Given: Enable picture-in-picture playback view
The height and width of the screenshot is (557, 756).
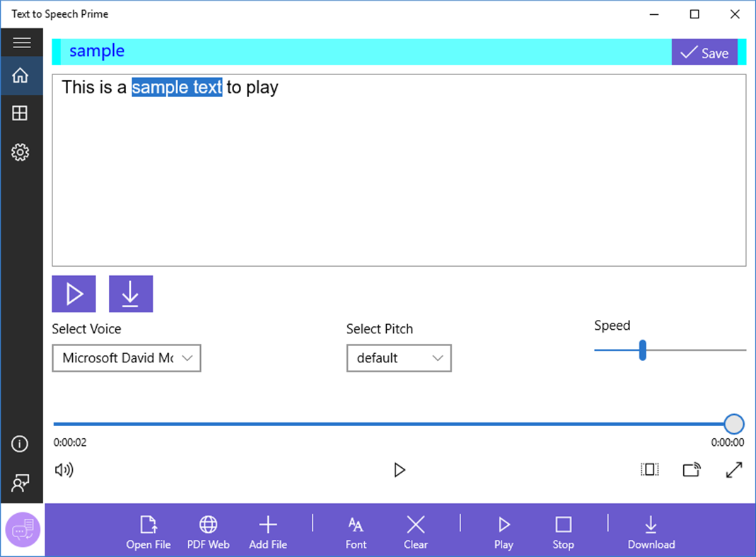Looking at the screenshot, I should click(x=649, y=469).
